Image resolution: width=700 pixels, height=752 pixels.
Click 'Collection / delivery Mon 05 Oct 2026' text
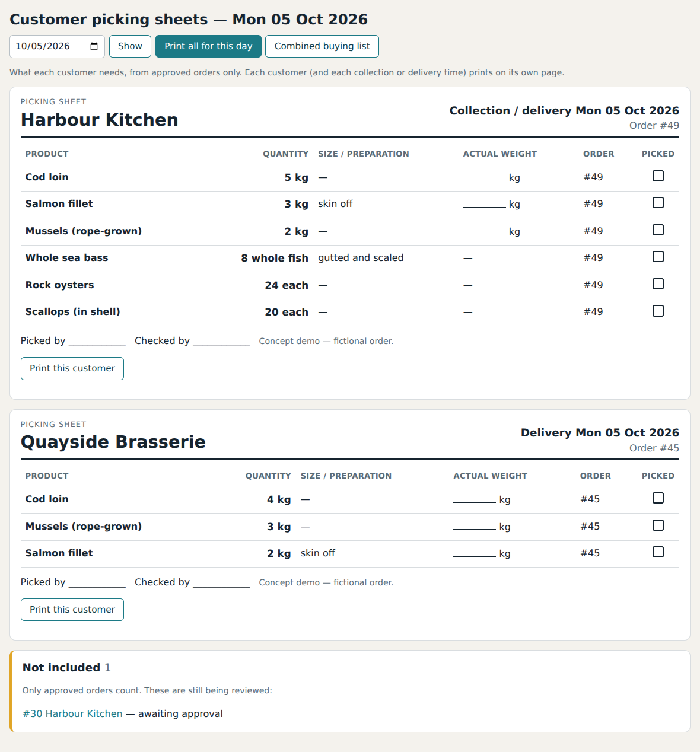[x=564, y=110]
